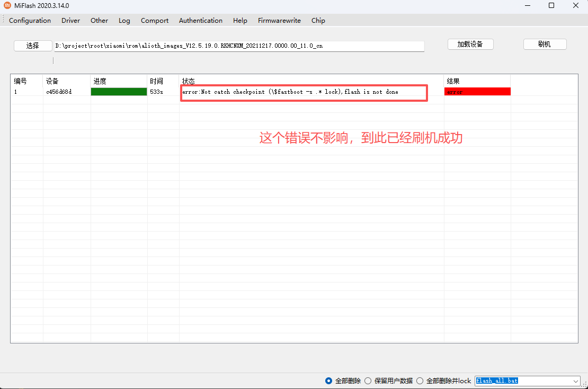Click the 编号 column header
Image resolution: width=588 pixels, height=389 pixels.
26,81
